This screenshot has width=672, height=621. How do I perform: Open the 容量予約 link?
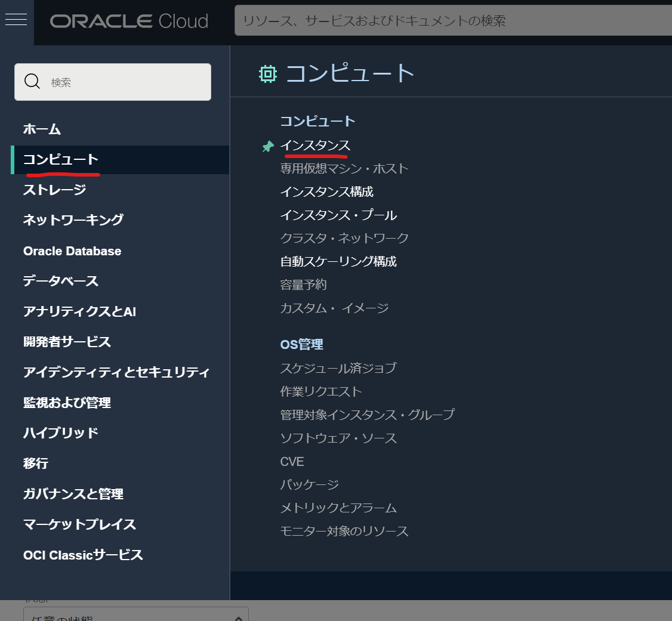303,285
